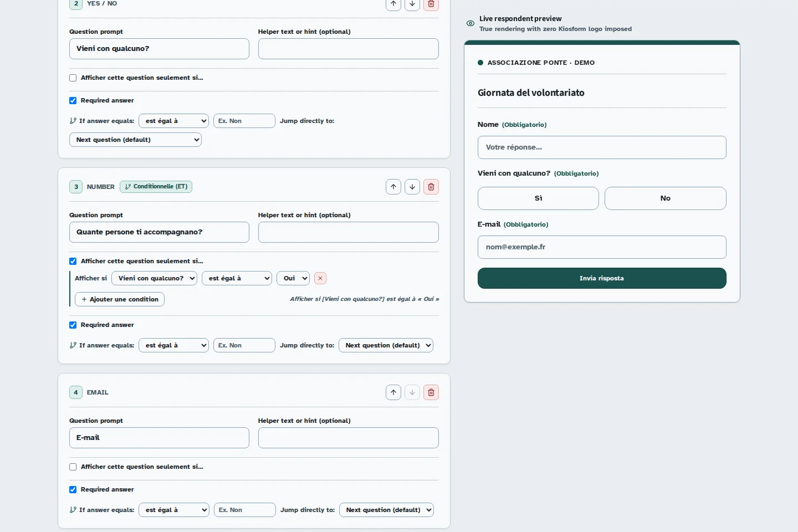Enable conditional display for E-mail question
The height and width of the screenshot is (532, 798).
(73, 467)
